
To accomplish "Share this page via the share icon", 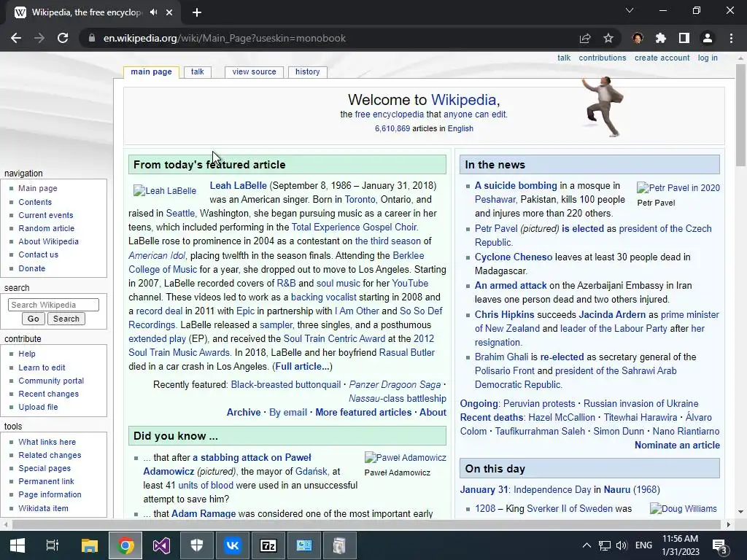I will click(585, 38).
